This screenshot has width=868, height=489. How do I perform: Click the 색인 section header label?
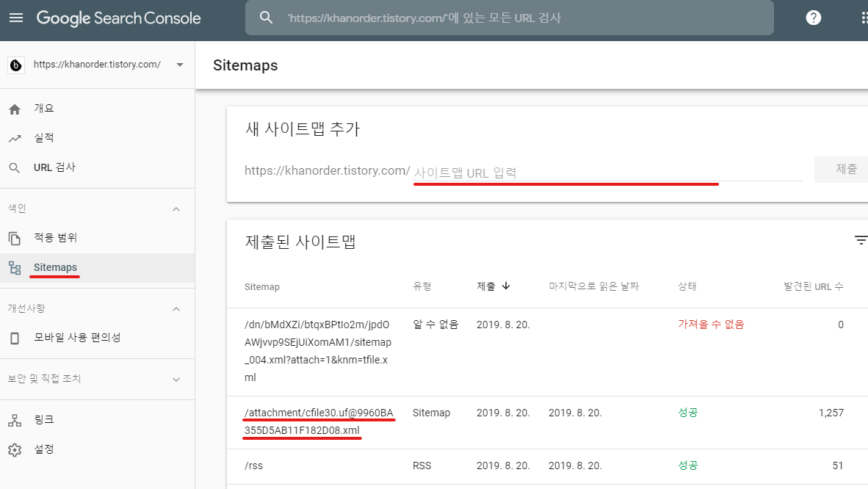tap(17, 209)
